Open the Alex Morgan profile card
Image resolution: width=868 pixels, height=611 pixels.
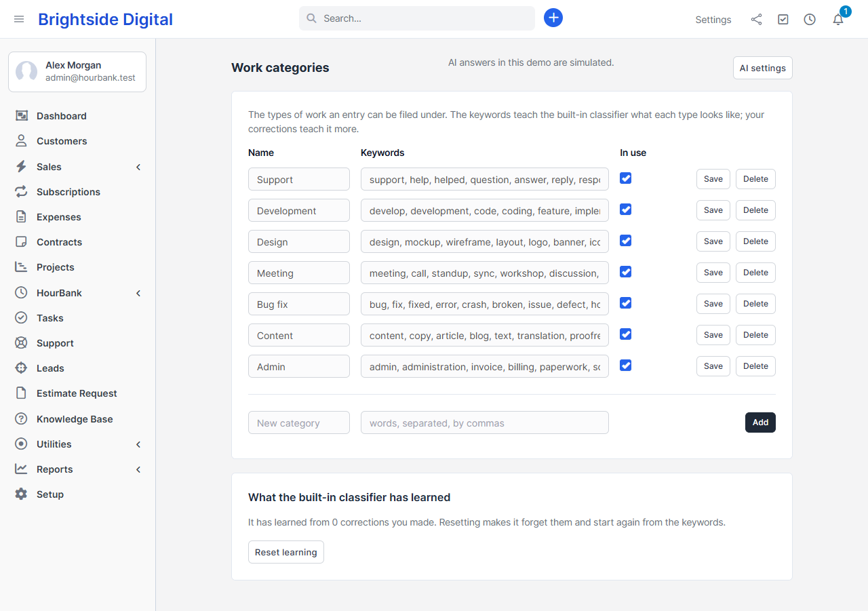[77, 72]
